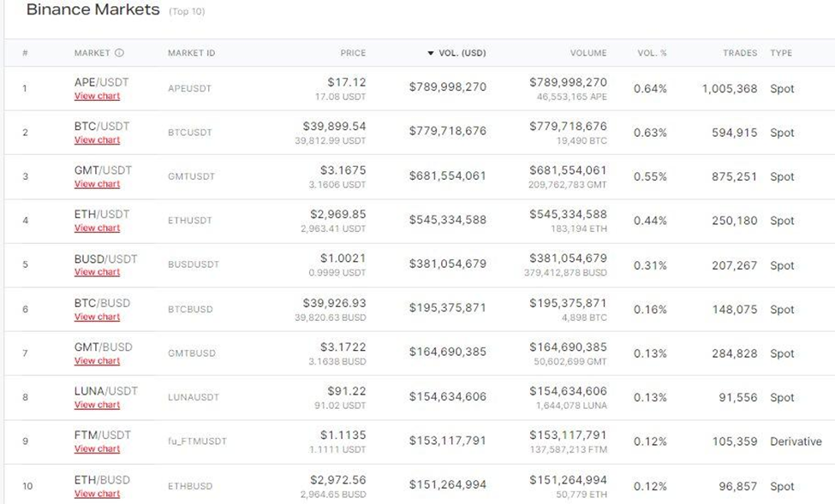
Task: Sort by the TYPE column header
Action: [781, 53]
